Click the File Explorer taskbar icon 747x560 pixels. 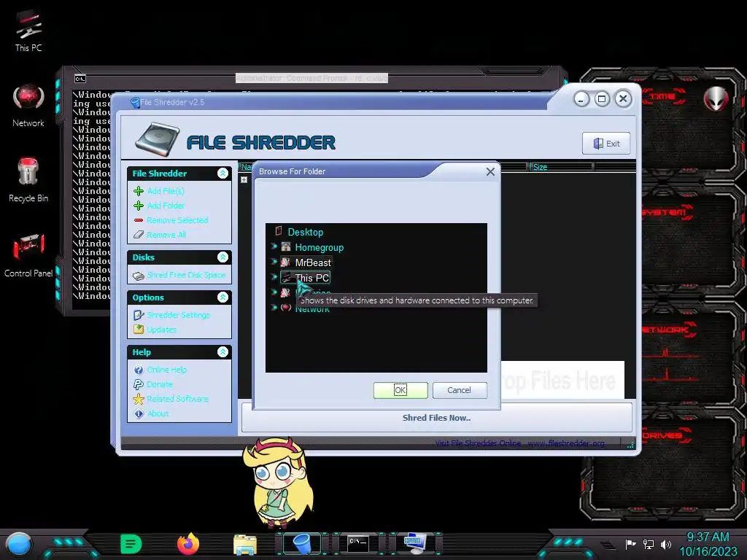[245, 544]
